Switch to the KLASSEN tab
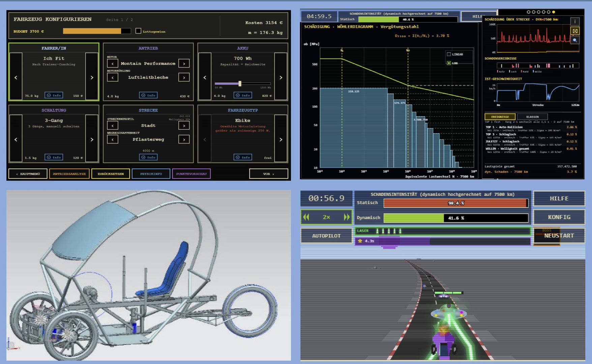592x364 pixels. coord(532,117)
